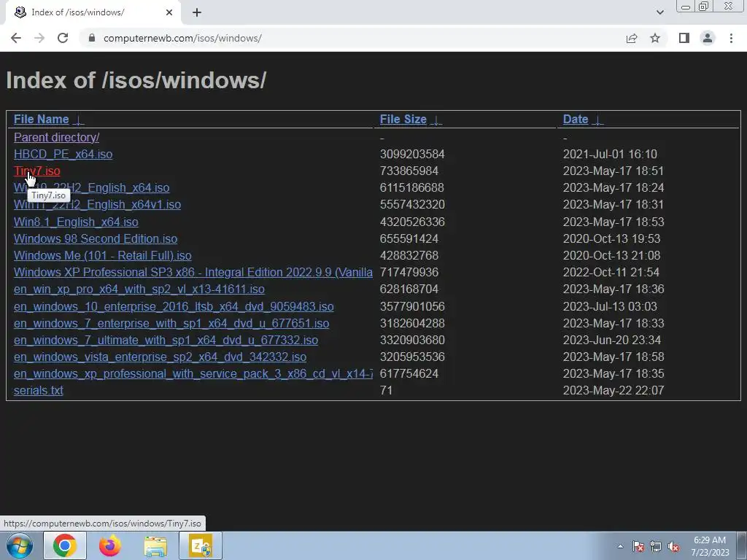This screenshot has width=747, height=560.
Task: Open a new tab with plus button
Action: click(x=197, y=12)
